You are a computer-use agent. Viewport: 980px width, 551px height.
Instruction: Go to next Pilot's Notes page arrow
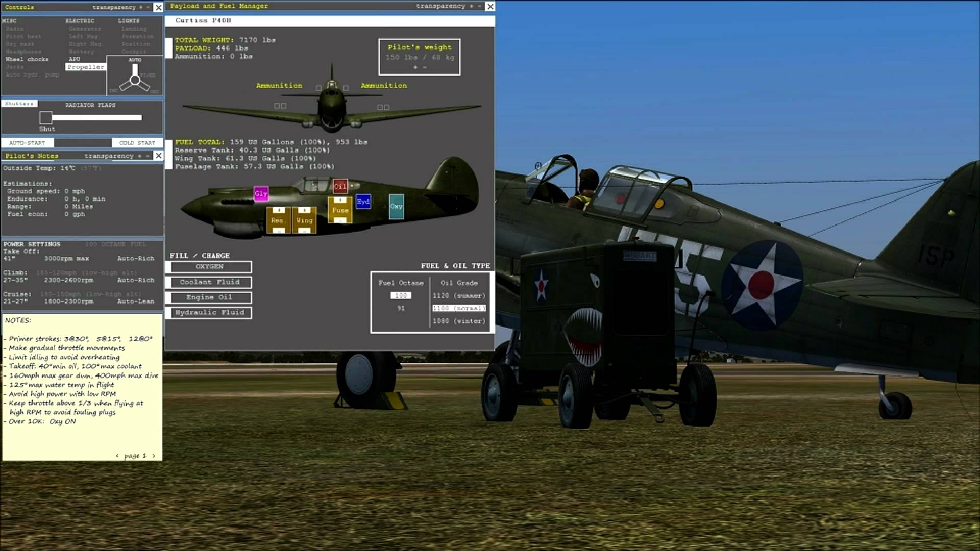point(154,456)
